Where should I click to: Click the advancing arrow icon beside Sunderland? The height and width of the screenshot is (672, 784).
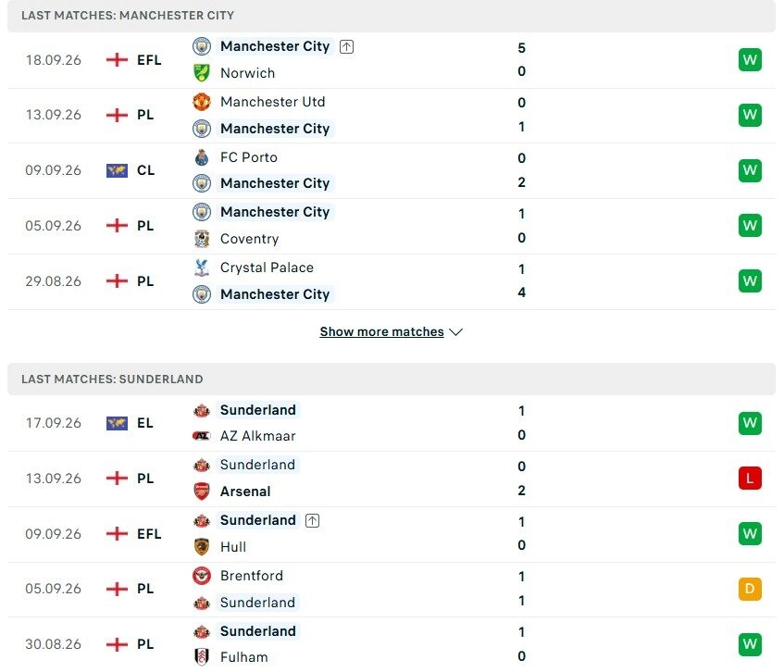313,520
